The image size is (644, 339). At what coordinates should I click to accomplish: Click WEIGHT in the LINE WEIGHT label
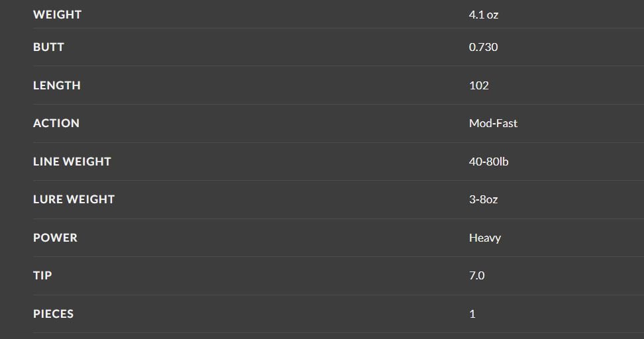click(86, 162)
